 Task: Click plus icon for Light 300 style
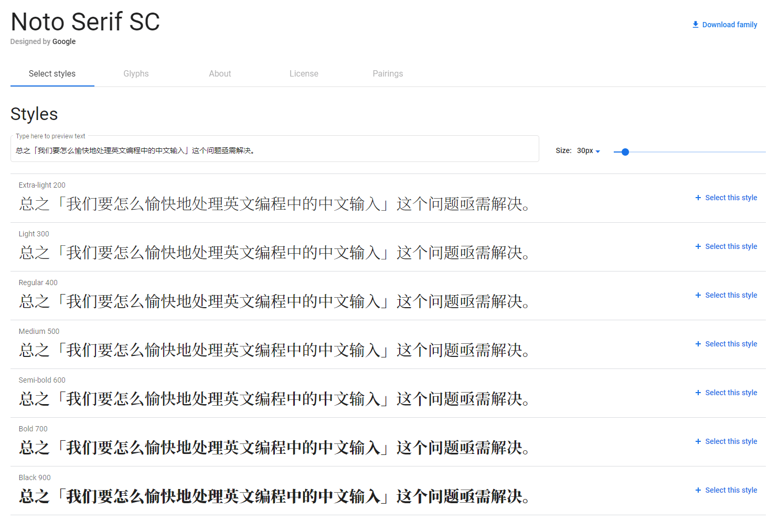(698, 246)
